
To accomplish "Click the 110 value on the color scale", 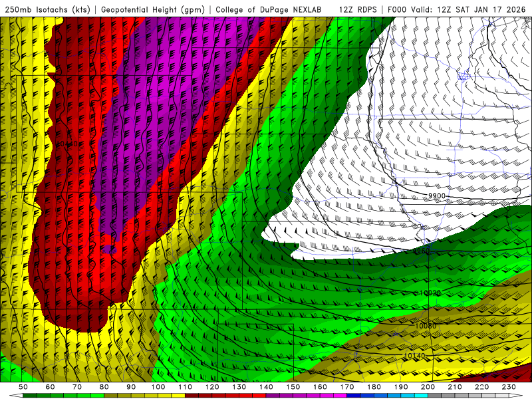I will pos(186,387).
